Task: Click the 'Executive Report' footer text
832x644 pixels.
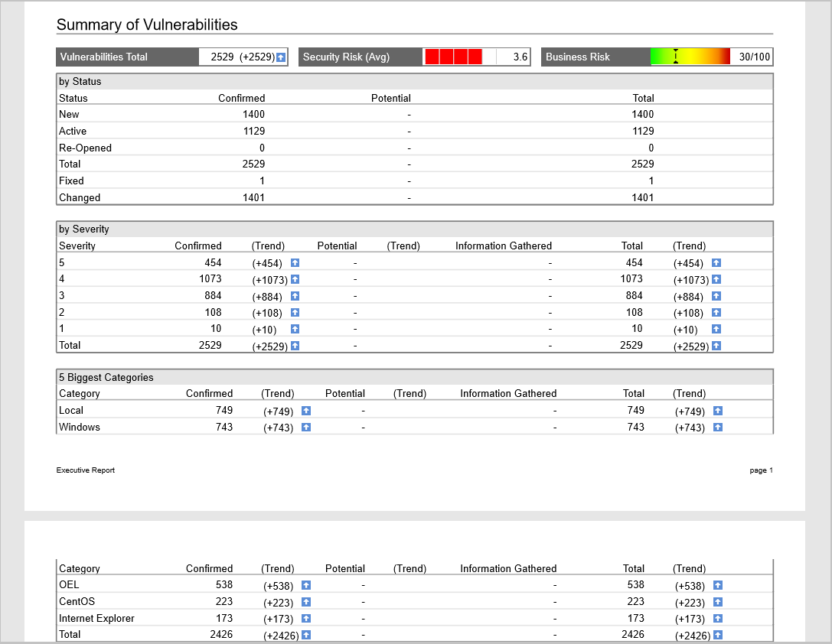Action: pyautogui.click(x=86, y=470)
